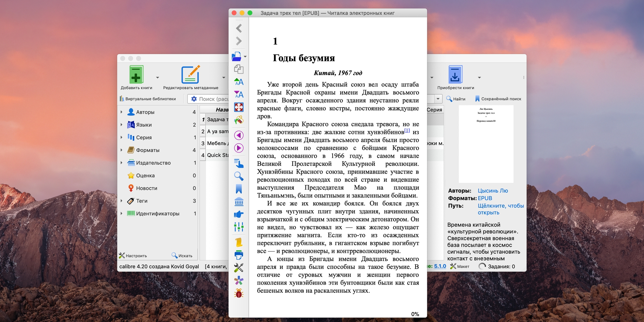Expand the Серия tree category
Image resolution: width=644 pixels, height=322 pixels.
[x=121, y=137]
